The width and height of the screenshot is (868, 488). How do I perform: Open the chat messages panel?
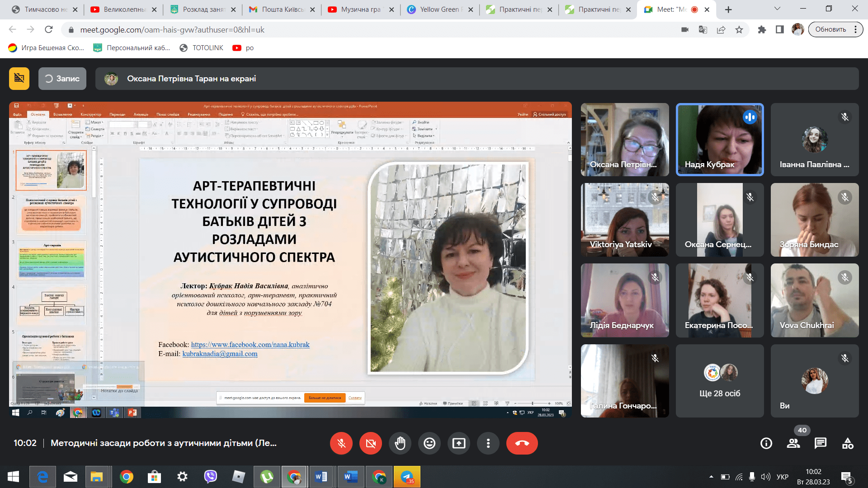[821, 443]
